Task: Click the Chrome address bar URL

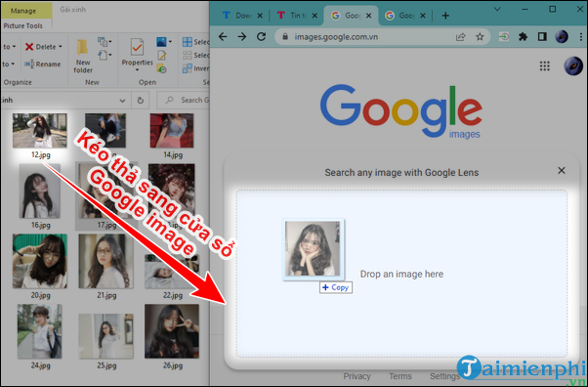Action: 336,37
